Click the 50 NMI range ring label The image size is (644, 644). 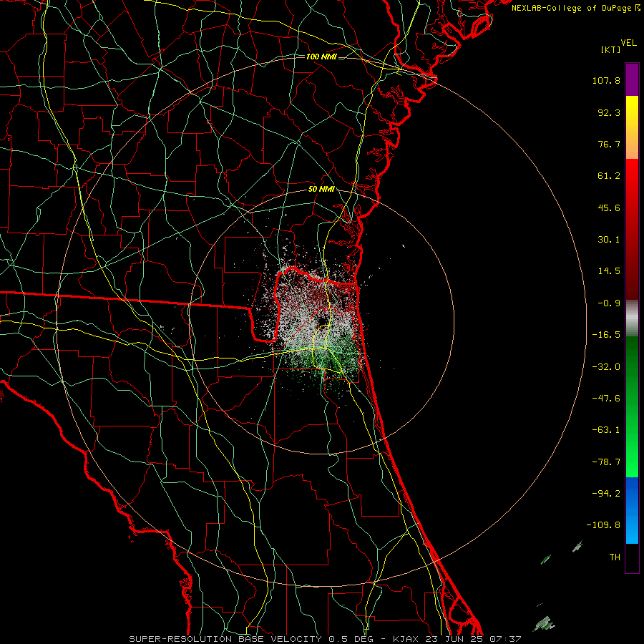point(321,190)
